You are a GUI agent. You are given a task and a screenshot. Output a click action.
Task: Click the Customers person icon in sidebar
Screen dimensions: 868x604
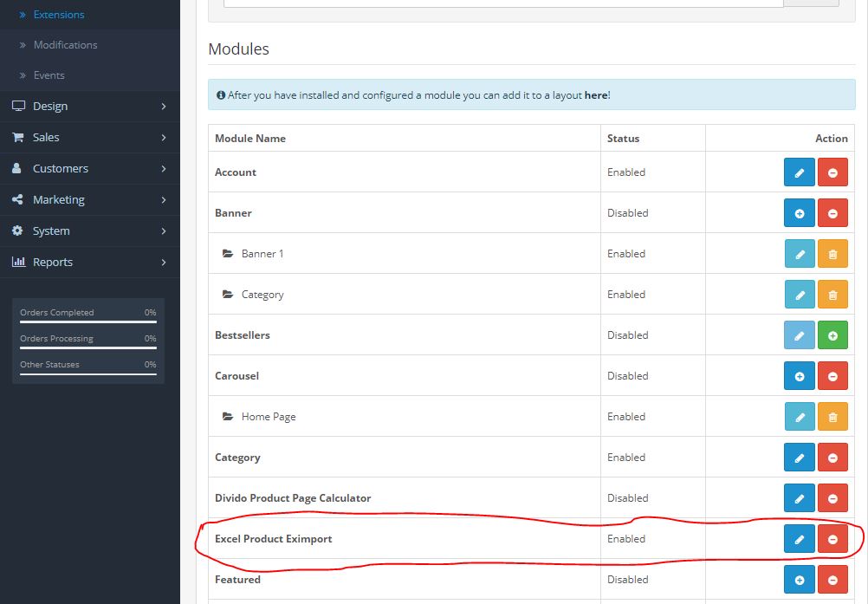coord(17,168)
